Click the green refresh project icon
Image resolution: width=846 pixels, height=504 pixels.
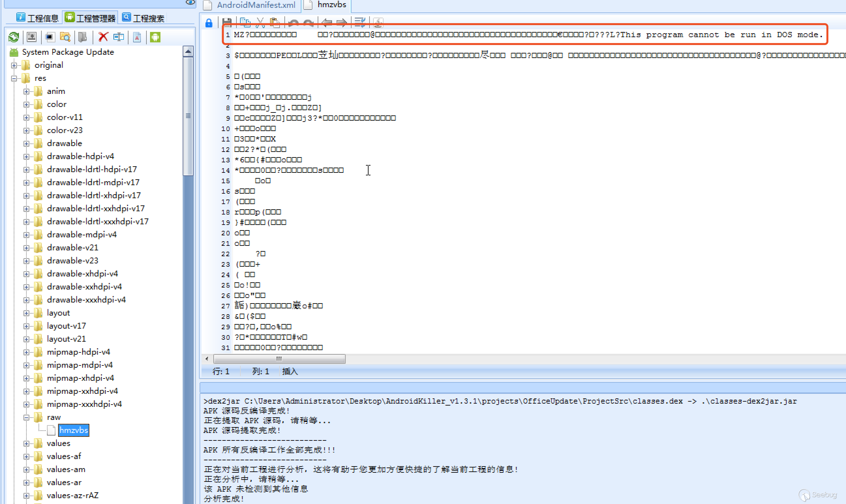[14, 37]
